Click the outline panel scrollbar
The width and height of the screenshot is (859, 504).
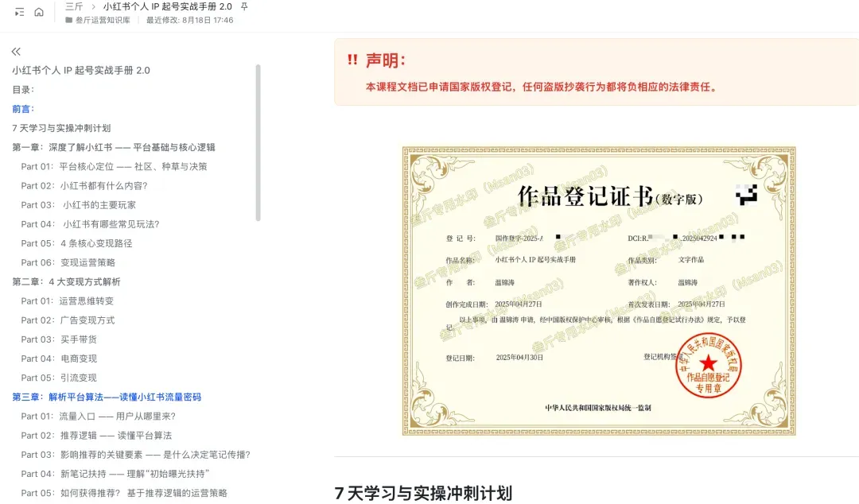tap(258, 143)
